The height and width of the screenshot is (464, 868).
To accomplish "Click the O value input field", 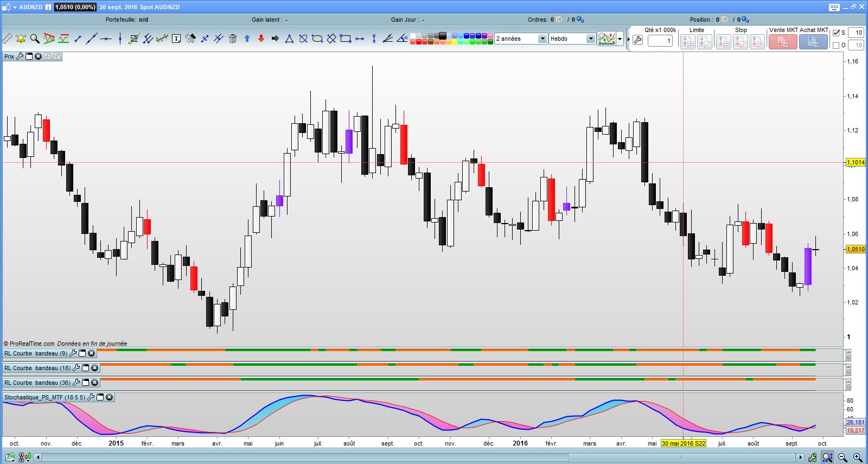I will point(856,45).
